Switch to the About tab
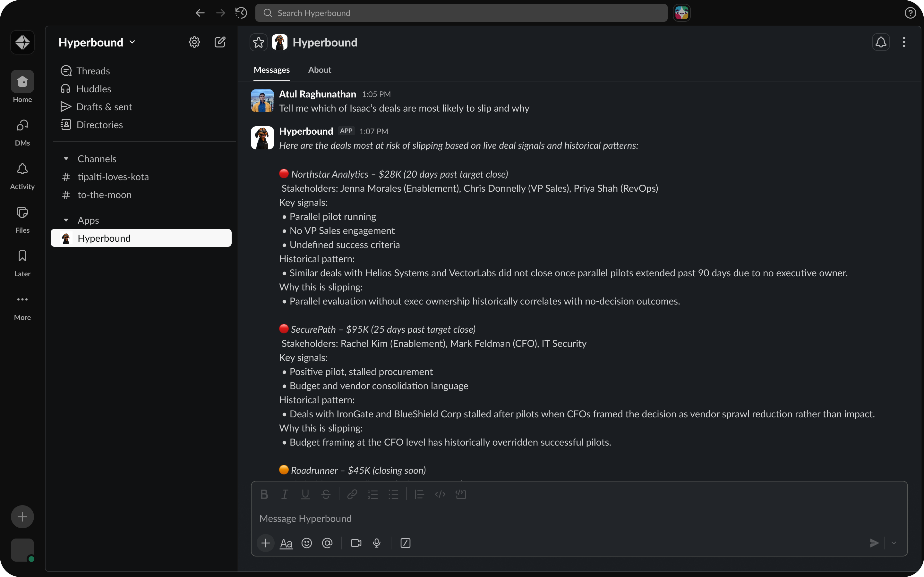This screenshot has height=577, width=924. 320,70
